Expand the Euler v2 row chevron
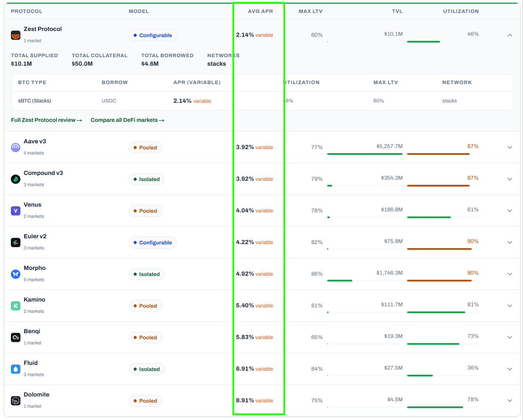 [510, 242]
